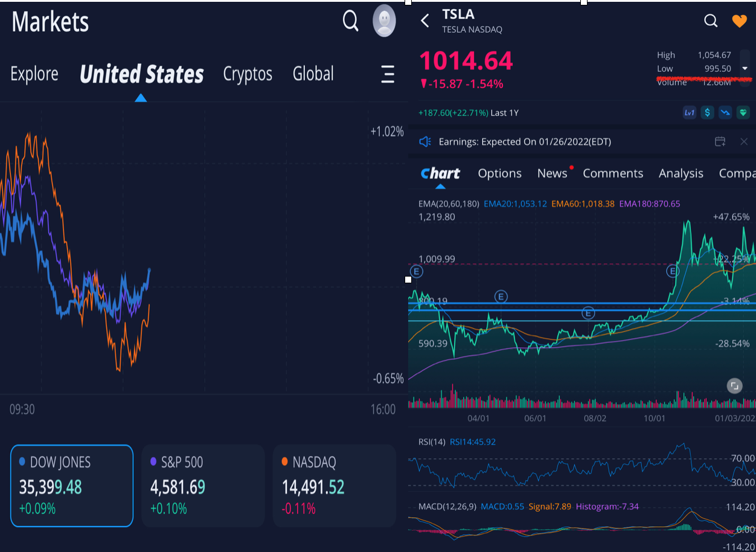The image size is (756, 552).
Task: Open the Analysis tab
Action: (681, 173)
